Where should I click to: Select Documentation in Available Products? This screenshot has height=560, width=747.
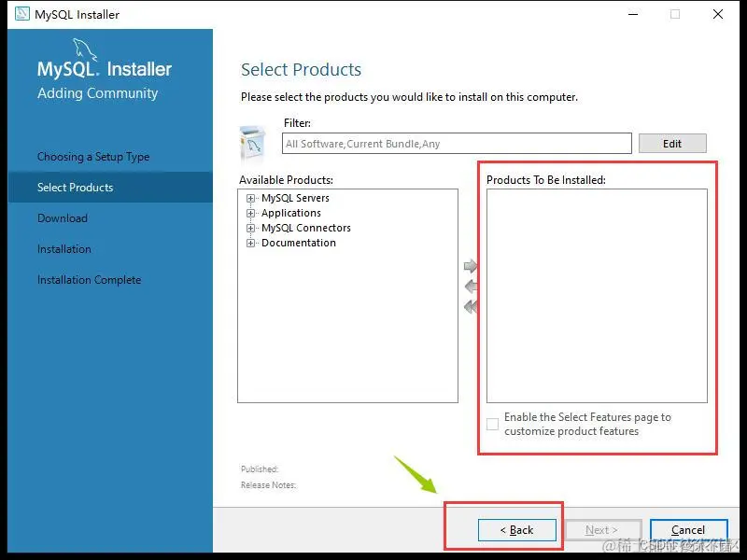[298, 243]
